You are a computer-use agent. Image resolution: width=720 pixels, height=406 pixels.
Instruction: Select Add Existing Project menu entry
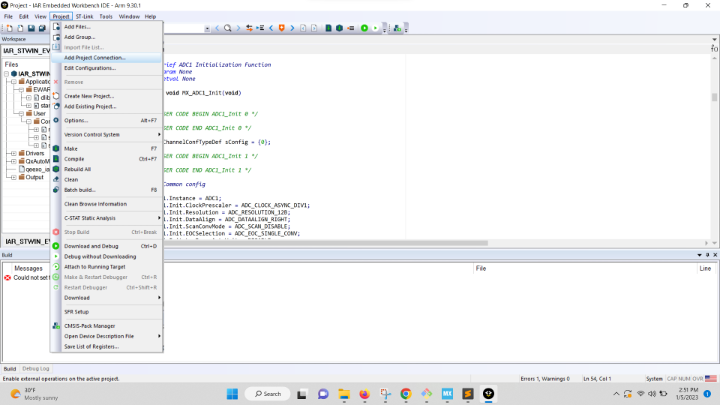point(107,106)
